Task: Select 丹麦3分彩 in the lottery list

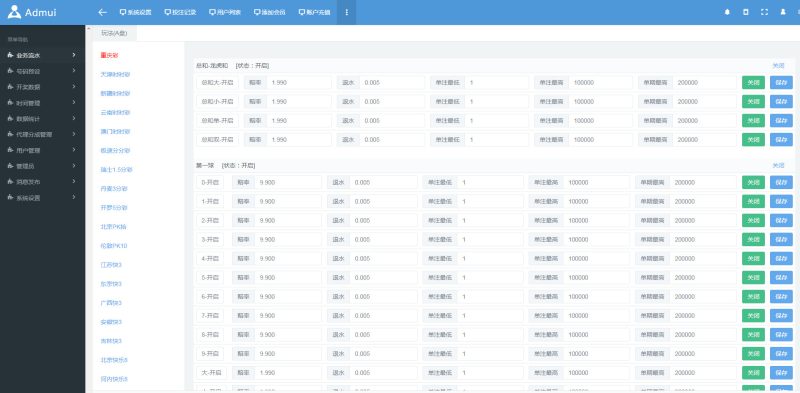Action: click(x=114, y=188)
